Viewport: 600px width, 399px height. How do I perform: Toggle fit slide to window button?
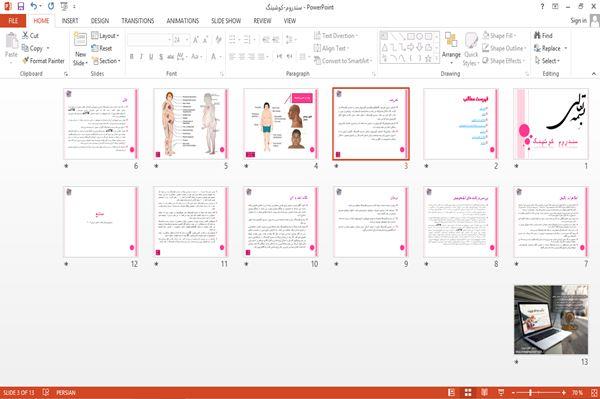(x=594, y=392)
